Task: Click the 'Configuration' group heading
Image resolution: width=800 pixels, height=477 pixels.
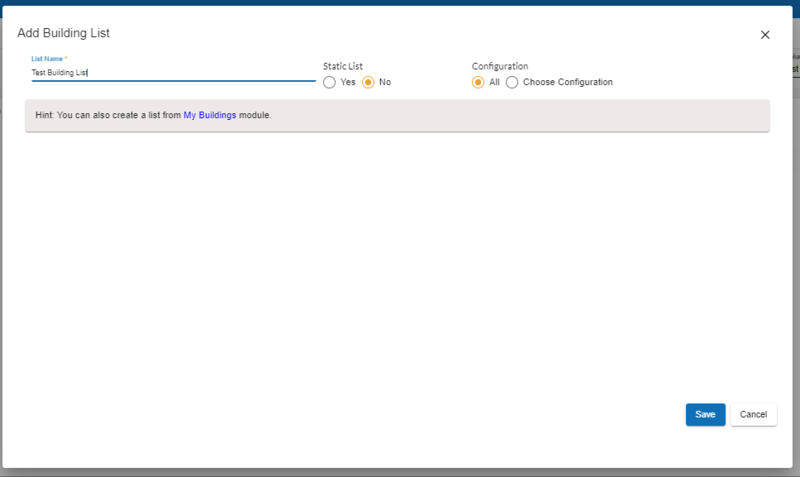Action: click(500, 66)
